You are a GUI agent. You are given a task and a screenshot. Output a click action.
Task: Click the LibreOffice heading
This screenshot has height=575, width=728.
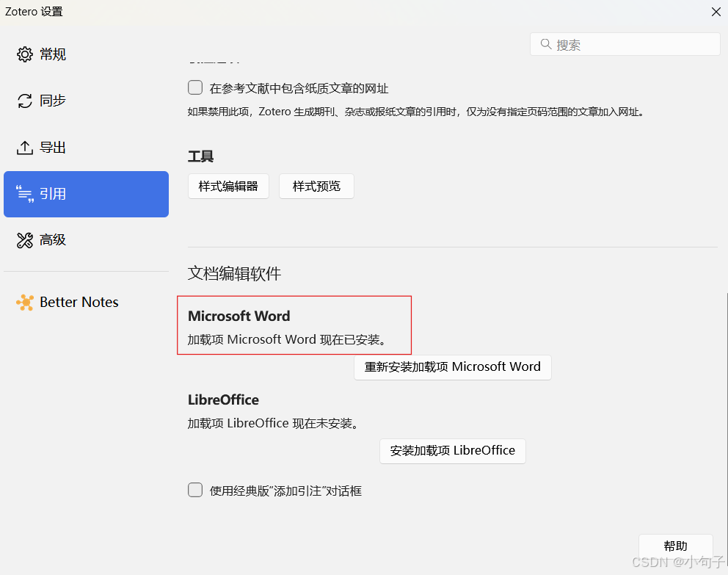[x=223, y=400]
